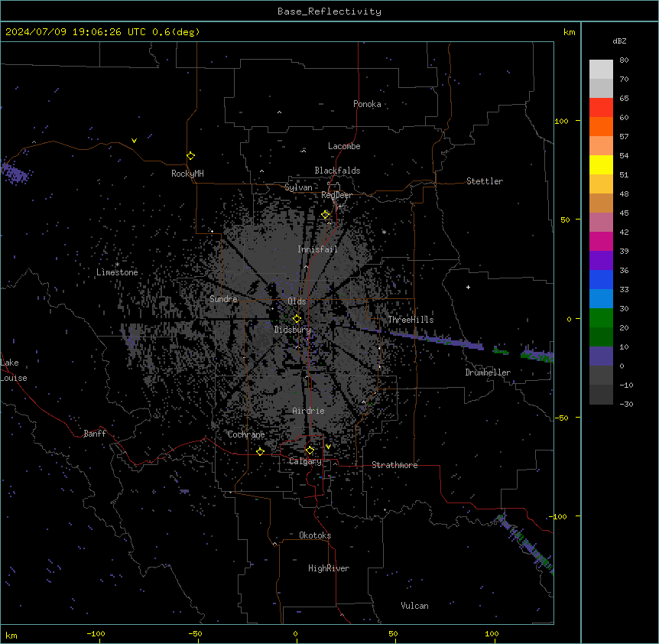Pick the white 70-80 dBZ legend swatch

click(601, 70)
